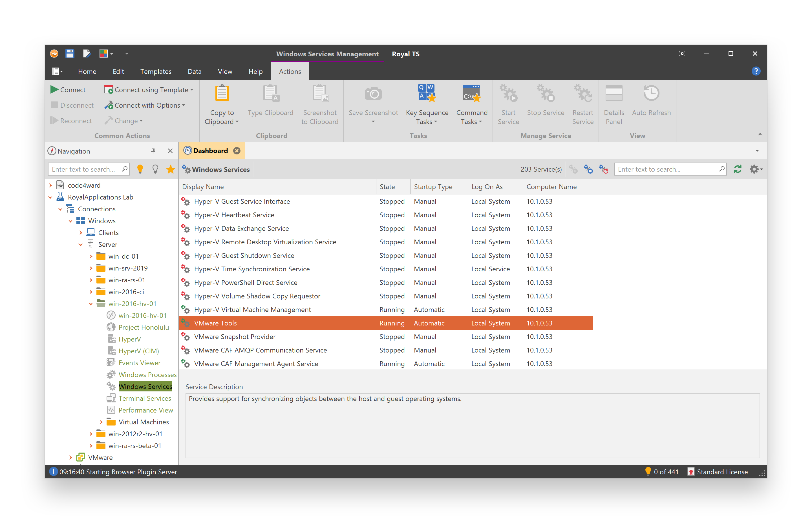The image size is (812, 523).
Task: Click the edit document icon in title bar
Action: (87, 54)
